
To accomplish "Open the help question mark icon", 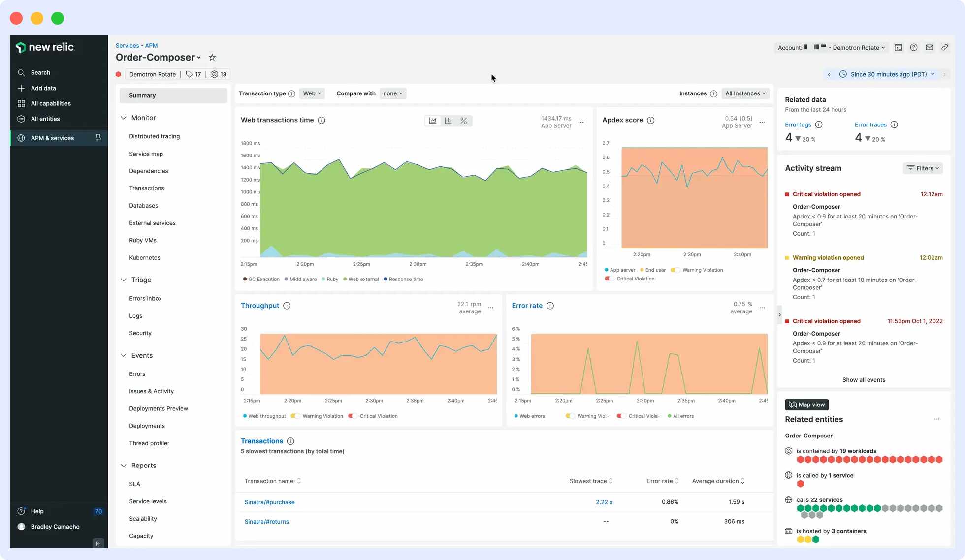I will tap(914, 48).
